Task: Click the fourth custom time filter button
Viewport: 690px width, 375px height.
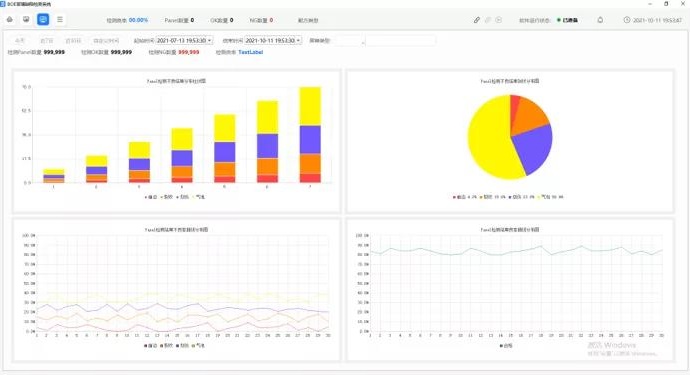Action: [106, 40]
